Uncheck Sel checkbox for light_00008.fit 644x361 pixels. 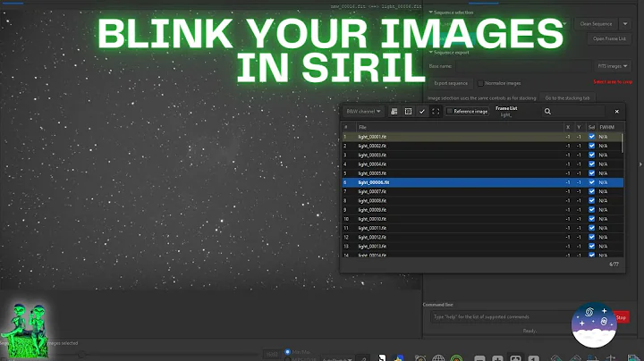(591, 200)
